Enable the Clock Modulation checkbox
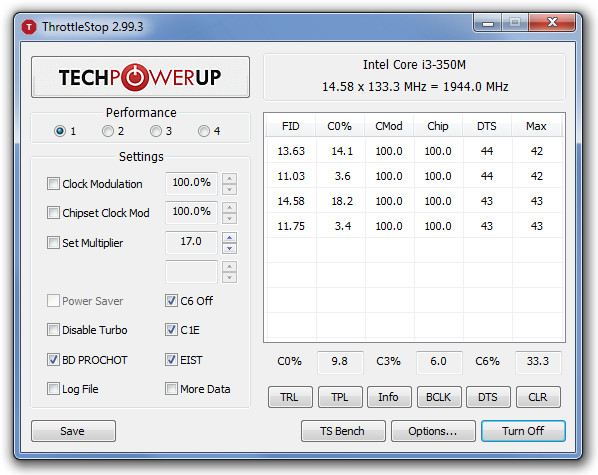This screenshot has height=475, width=598. (x=53, y=184)
